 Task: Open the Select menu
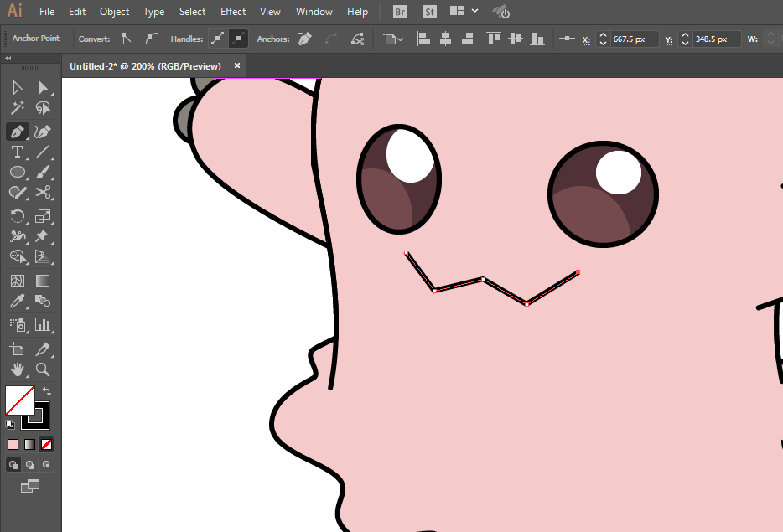[x=192, y=12]
